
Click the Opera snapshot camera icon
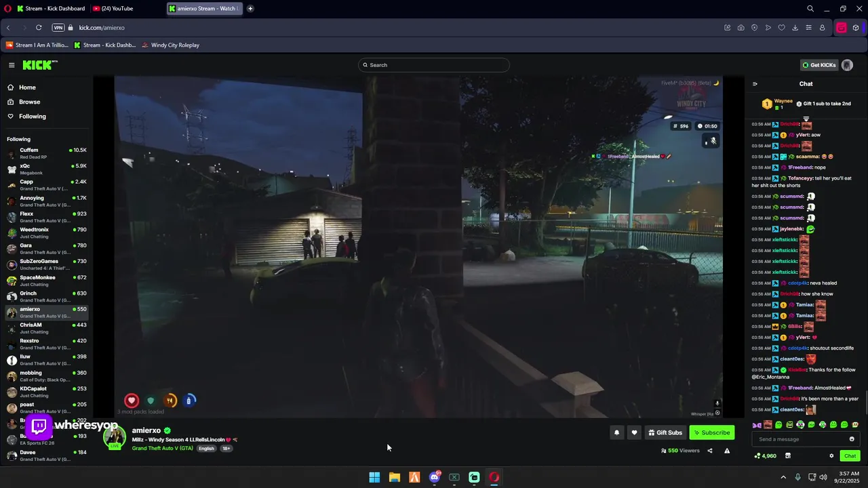[741, 28]
